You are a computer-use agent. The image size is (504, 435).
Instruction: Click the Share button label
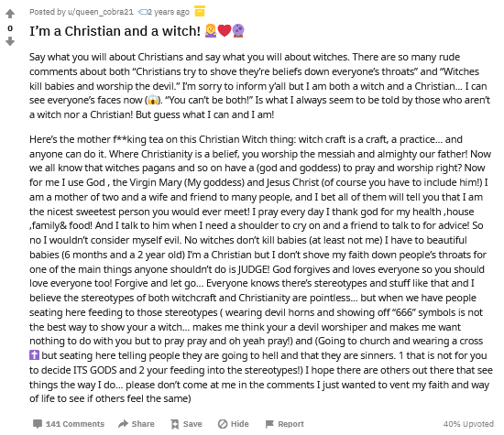point(143,424)
